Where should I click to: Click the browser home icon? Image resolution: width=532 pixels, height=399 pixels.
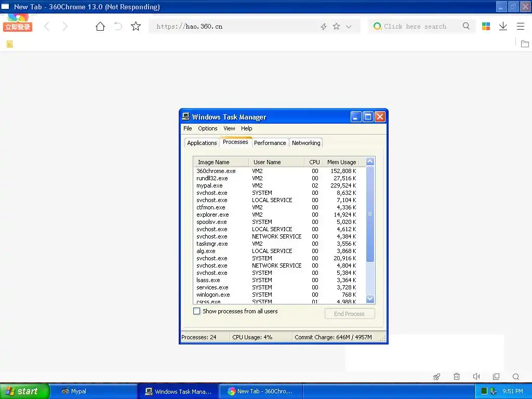[100, 26]
